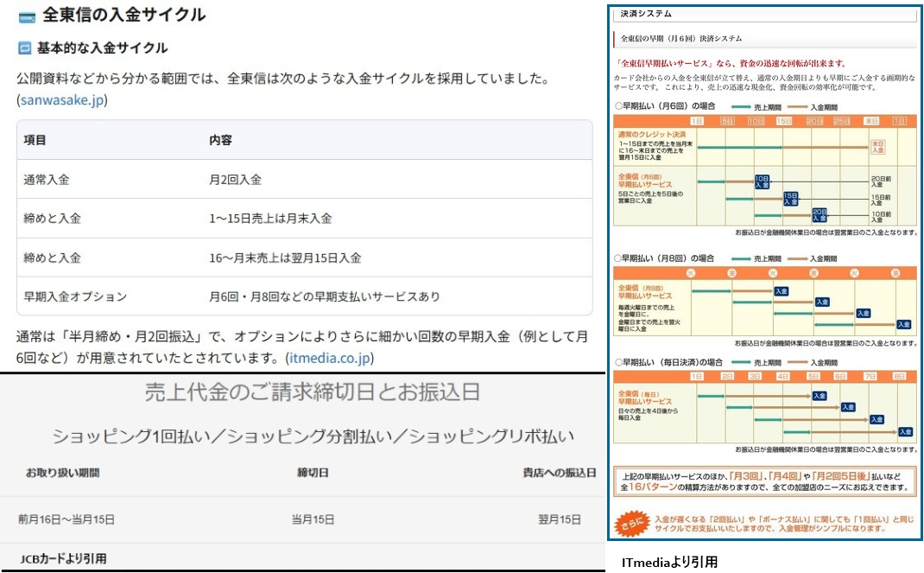
Task: Click the お取り扱い期間 column header
Action: tap(62, 473)
